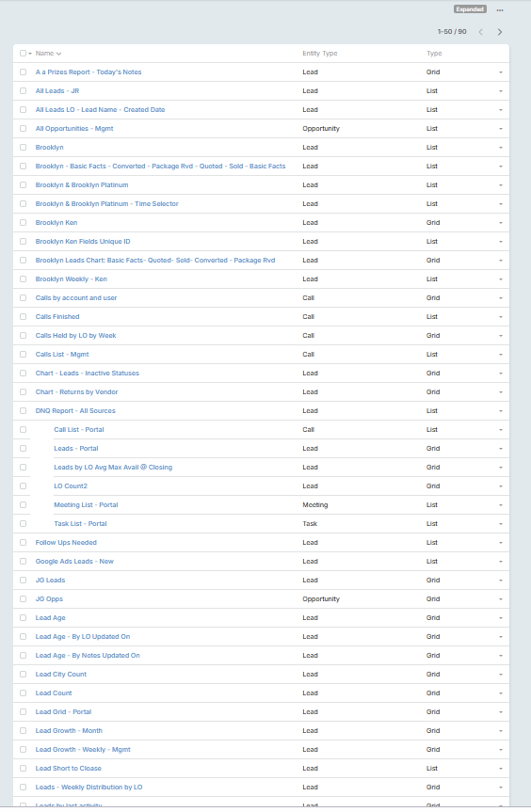Select the Lead Count row checkbox
This screenshot has width=531, height=812.
tap(23, 693)
